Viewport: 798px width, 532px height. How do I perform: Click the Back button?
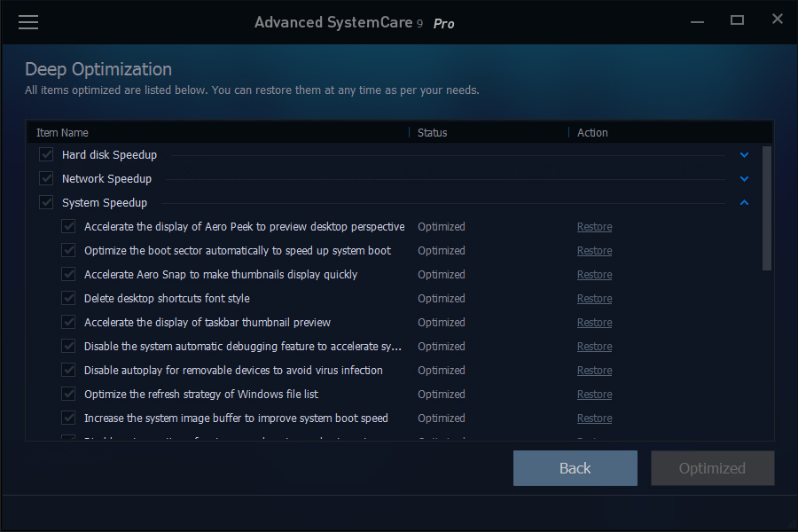click(575, 468)
